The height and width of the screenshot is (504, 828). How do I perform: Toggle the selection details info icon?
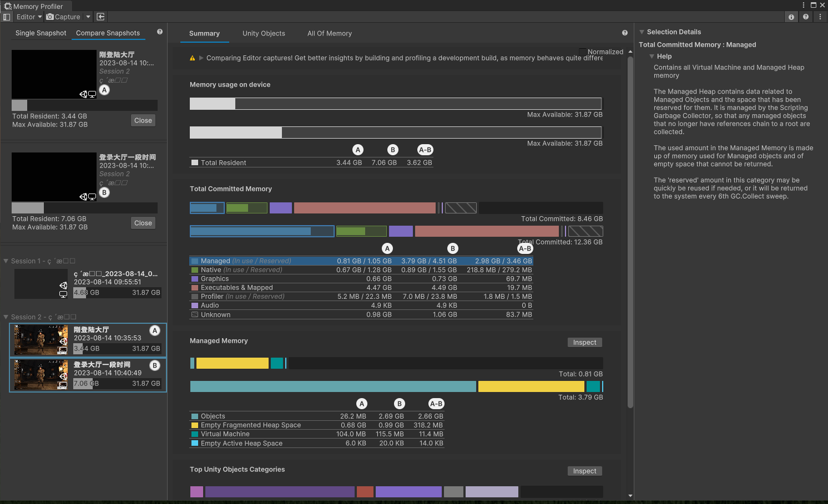pyautogui.click(x=791, y=17)
